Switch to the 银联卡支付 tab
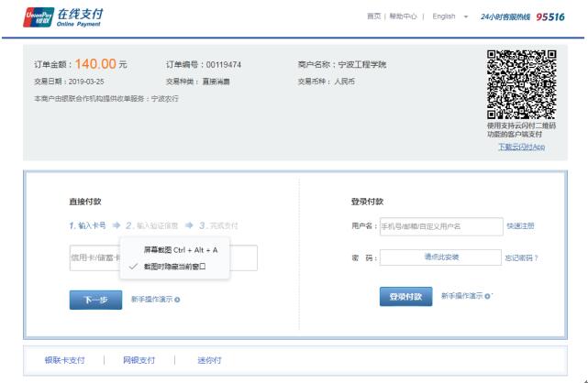 click(64, 360)
